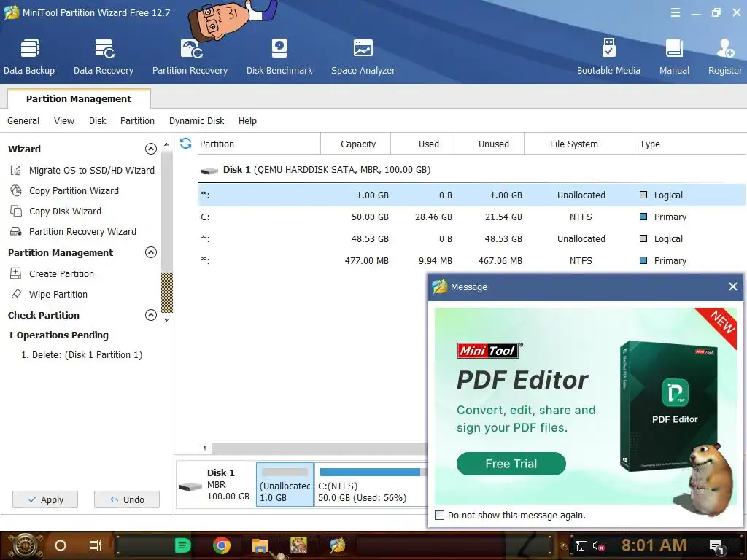This screenshot has width=747, height=560.
Task: Close the Message popup
Action: pos(732,287)
